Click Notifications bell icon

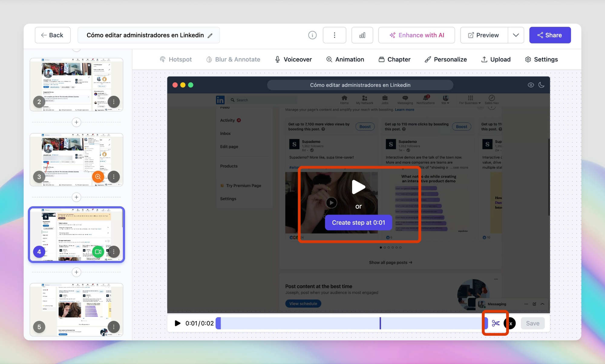pos(425,100)
